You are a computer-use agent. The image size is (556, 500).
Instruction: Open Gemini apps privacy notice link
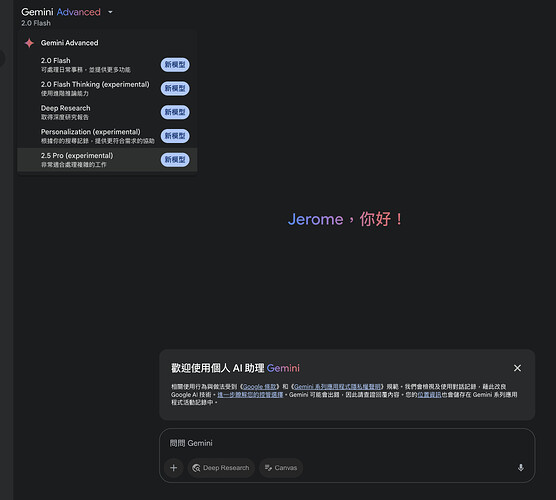[x=337, y=387]
